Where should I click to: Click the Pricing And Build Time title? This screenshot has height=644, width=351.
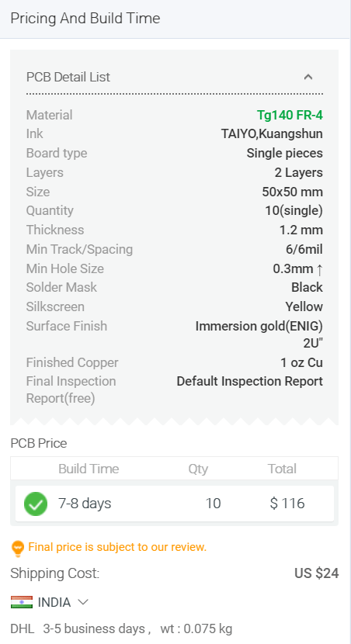85,19
